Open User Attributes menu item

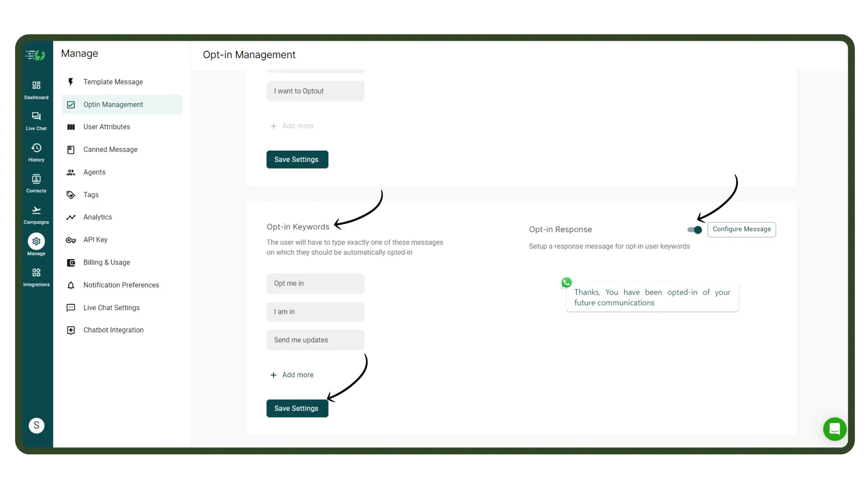click(122, 127)
